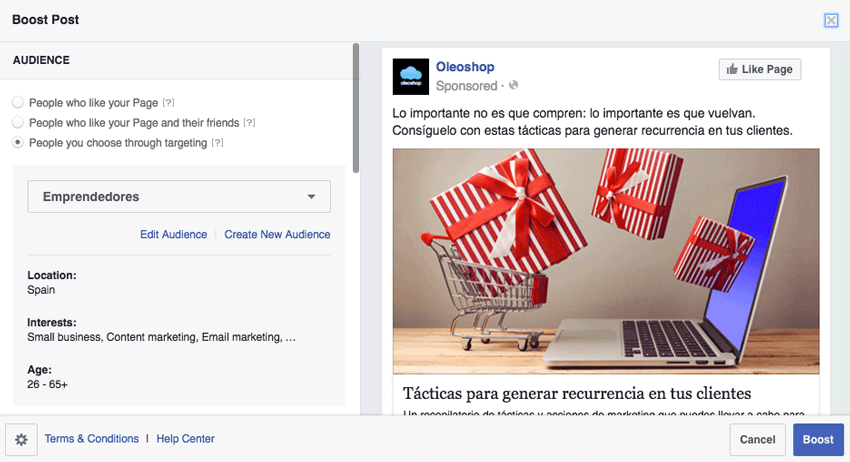
Task: Open the Help Center link
Action: (x=185, y=439)
